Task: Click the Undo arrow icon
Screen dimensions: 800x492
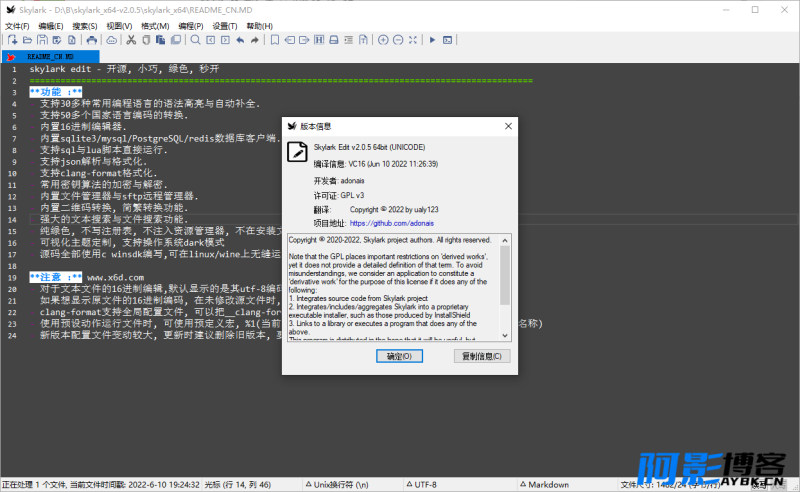Action: point(240,40)
